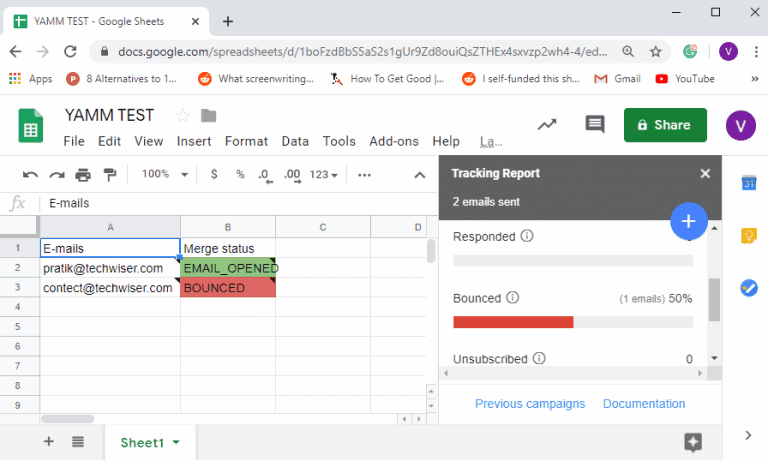The width and height of the screenshot is (768, 461).
Task: Click the green Share button
Action: (x=664, y=125)
